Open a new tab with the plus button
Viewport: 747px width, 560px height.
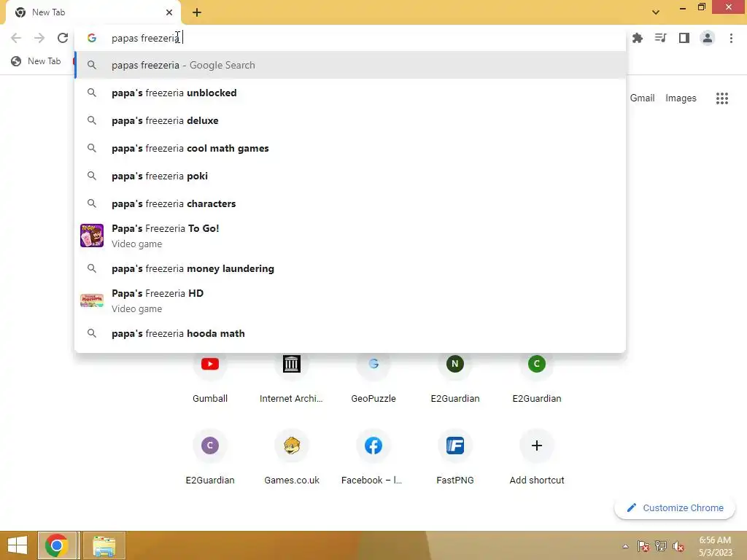coord(197,12)
